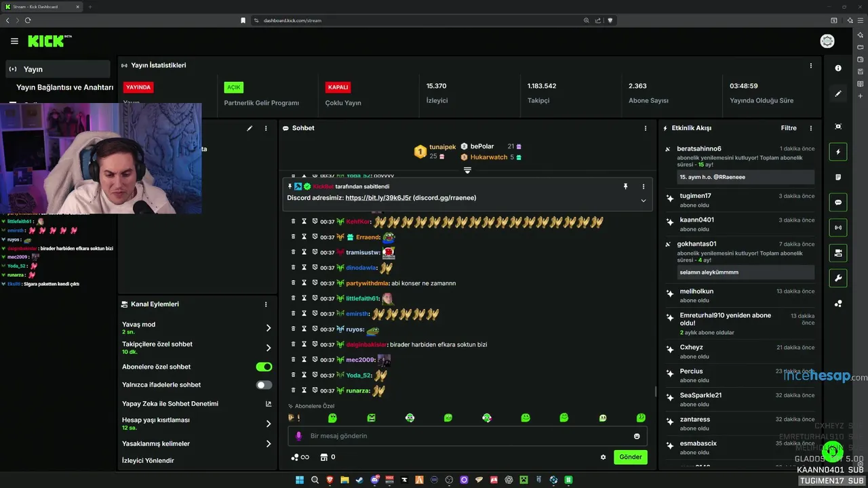Select Yayın in left navigation
868x488 pixels.
tap(58, 69)
